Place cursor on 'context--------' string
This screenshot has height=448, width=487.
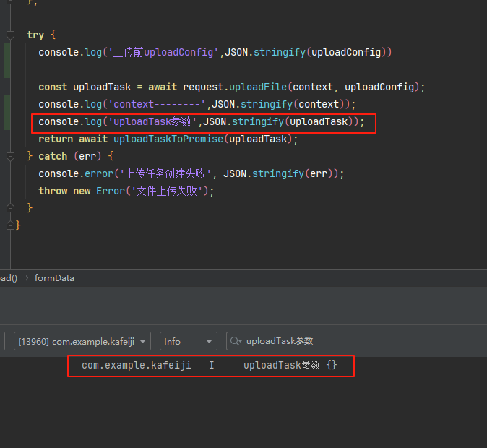click(157, 104)
